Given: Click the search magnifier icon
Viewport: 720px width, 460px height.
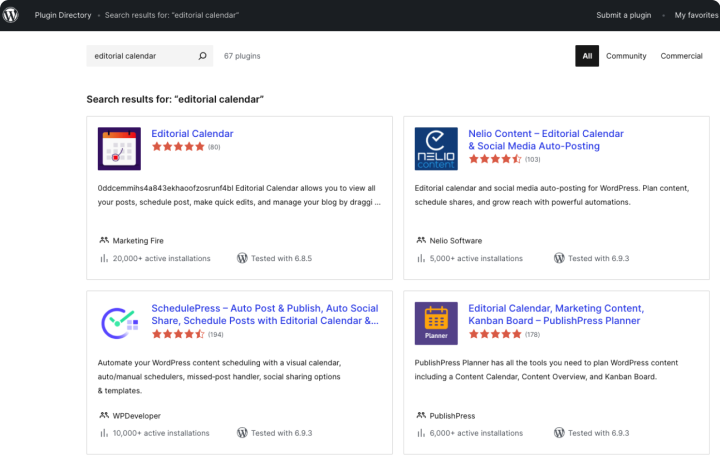Looking at the screenshot, I should click(x=202, y=56).
